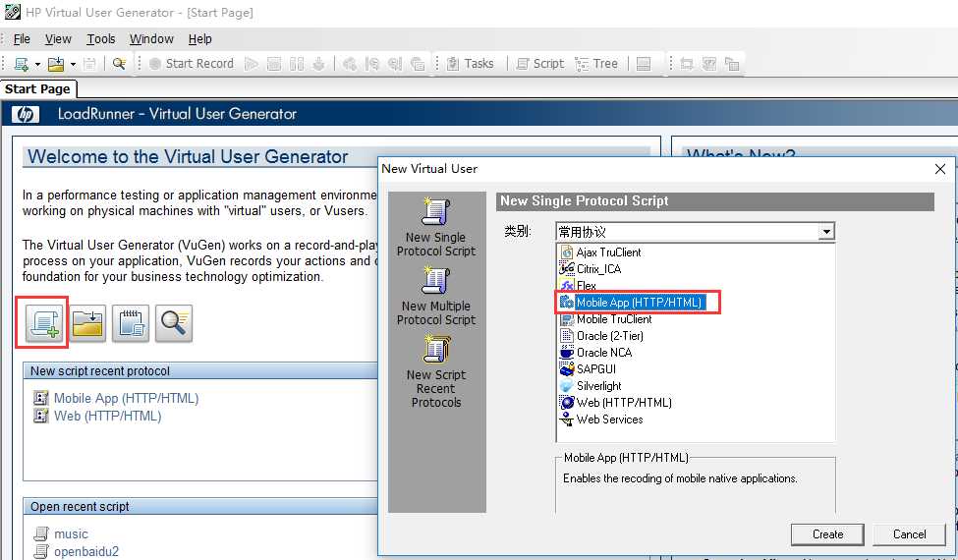Open the Window menu

(151, 39)
